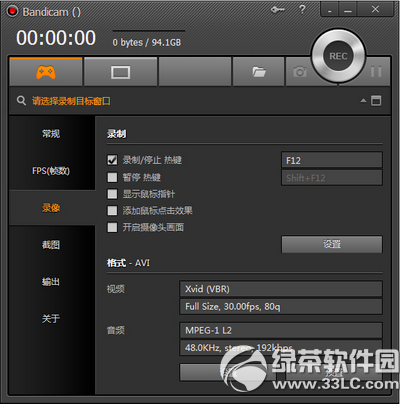
Task: Click the Xvid (VBR) video codec field
Action: (x=281, y=289)
